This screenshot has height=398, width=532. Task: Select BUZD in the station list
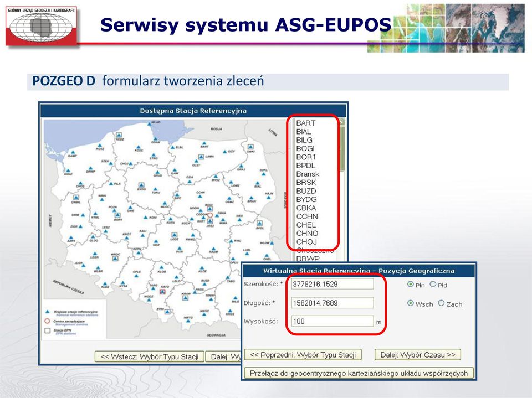306,191
